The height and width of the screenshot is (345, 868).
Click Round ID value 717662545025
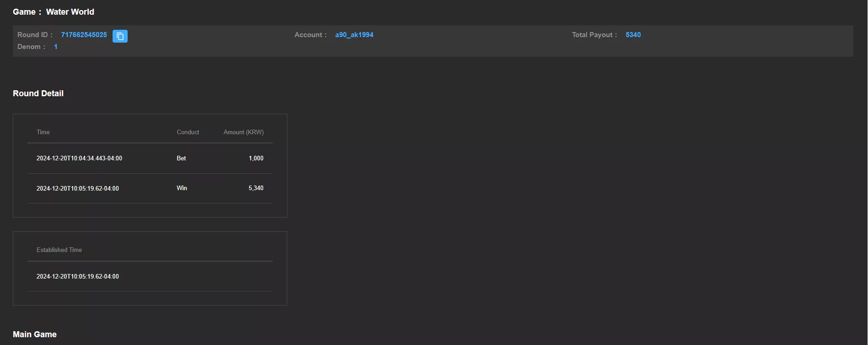coord(84,35)
